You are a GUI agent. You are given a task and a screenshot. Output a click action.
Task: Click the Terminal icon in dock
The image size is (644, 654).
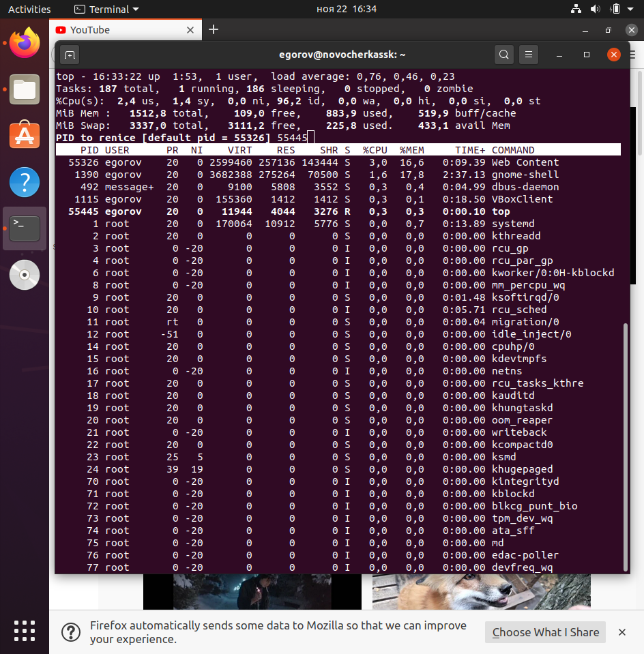[x=25, y=228]
